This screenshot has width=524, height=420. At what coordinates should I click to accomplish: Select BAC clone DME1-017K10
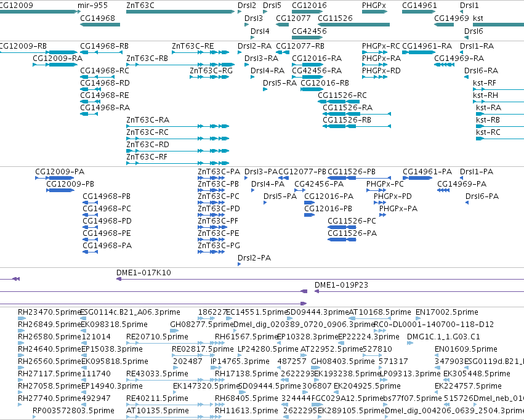(x=320, y=279)
